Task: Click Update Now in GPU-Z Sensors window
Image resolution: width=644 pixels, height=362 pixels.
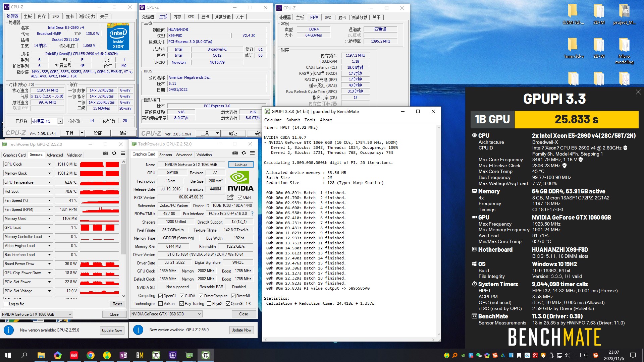Action: 112,330
